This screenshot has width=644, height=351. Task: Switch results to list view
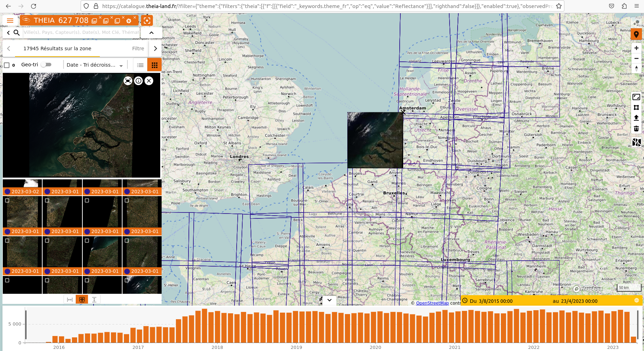tap(140, 65)
